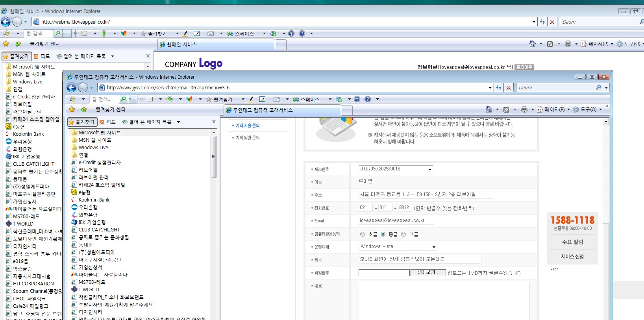Screen dimensions: 644x320
Task: Click Add to Favorites star-plus in front window
Action: [x=83, y=109]
